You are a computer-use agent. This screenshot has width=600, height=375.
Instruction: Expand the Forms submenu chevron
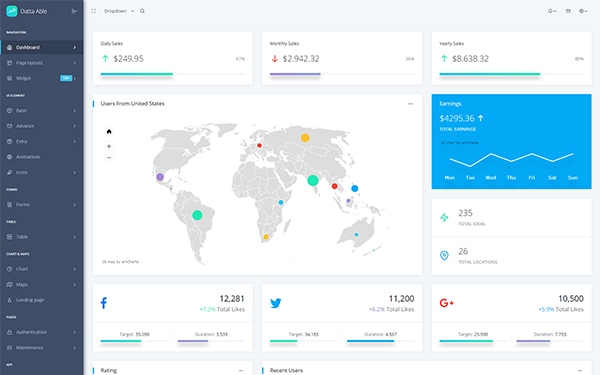[x=75, y=205]
